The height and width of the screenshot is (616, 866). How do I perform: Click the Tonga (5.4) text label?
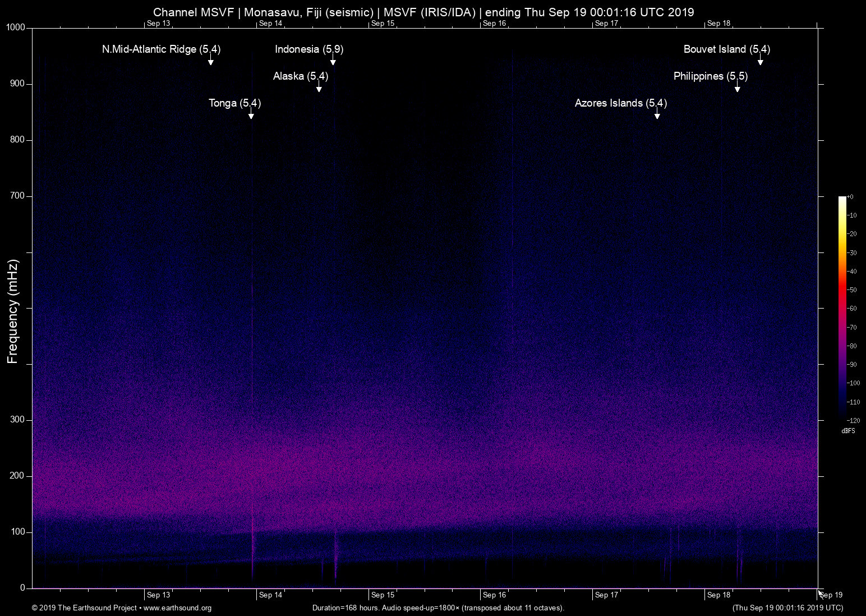pyautogui.click(x=234, y=103)
